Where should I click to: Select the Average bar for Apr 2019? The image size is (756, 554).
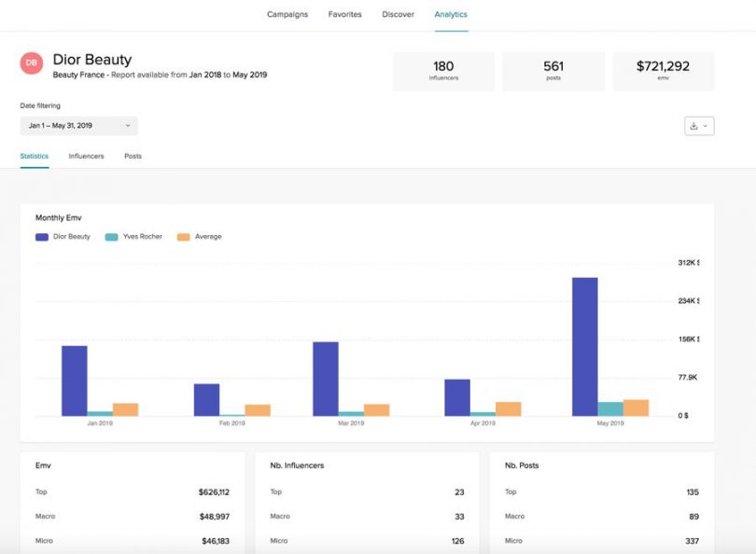coord(508,409)
